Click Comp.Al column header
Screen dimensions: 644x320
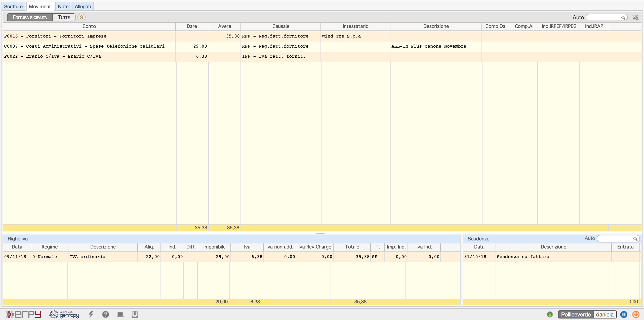pyautogui.click(x=524, y=26)
